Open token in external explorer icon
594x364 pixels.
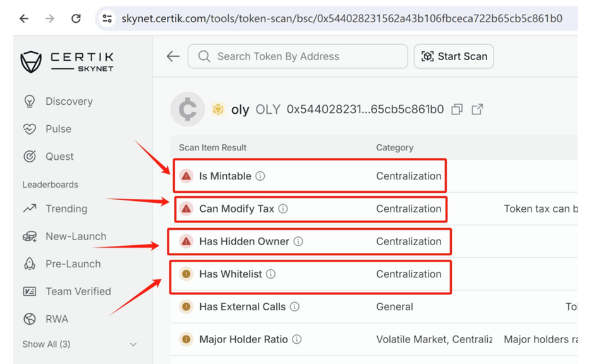click(x=477, y=109)
